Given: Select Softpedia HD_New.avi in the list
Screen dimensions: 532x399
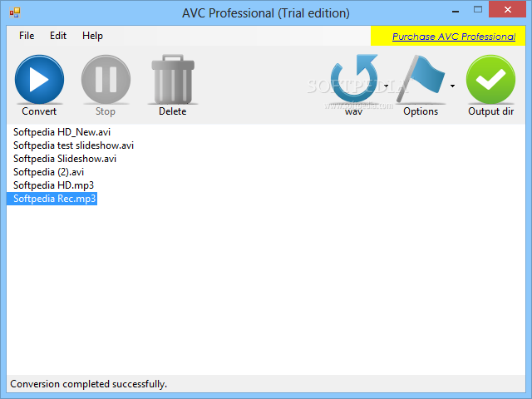Looking at the screenshot, I should (x=62, y=132).
